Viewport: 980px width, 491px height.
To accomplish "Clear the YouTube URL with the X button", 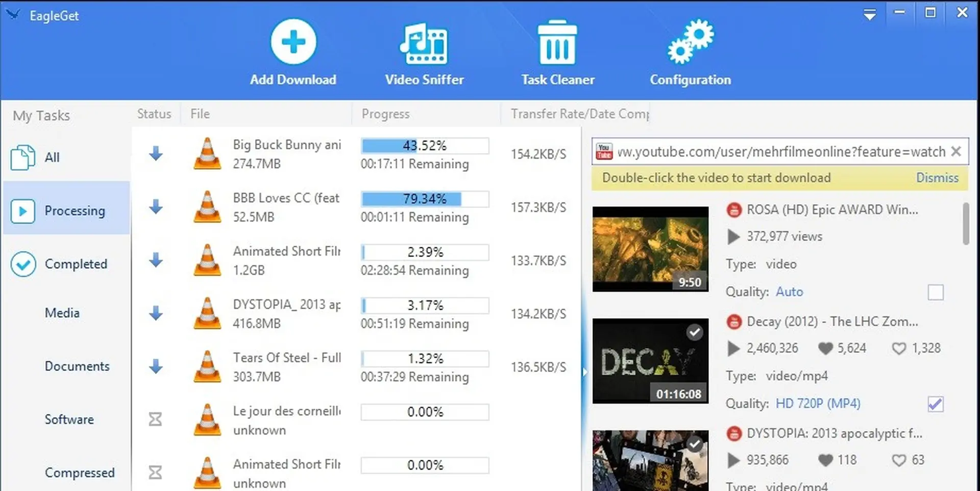I will point(957,151).
